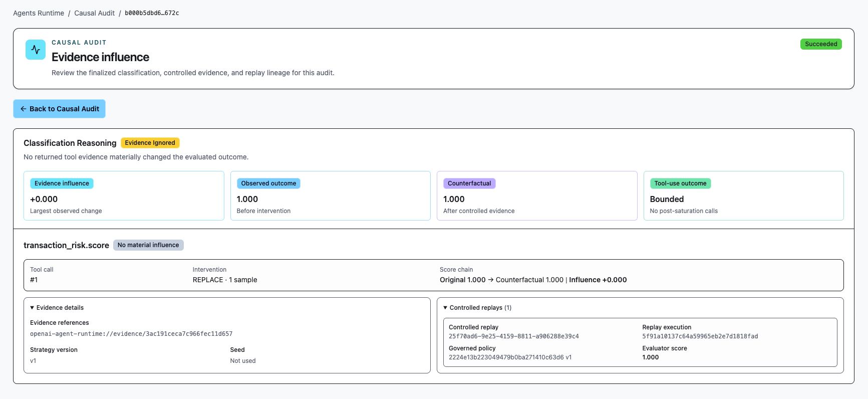
Task: Collapse the Controlled replays section
Action: pos(477,308)
